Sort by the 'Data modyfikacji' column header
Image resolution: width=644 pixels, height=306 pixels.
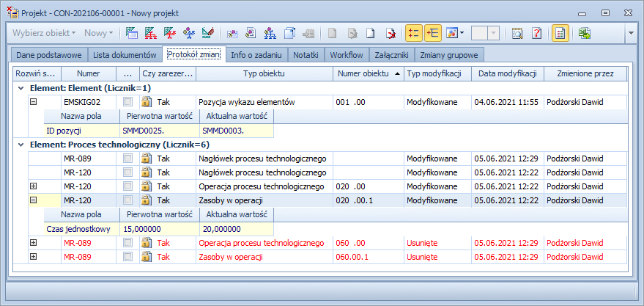508,73
